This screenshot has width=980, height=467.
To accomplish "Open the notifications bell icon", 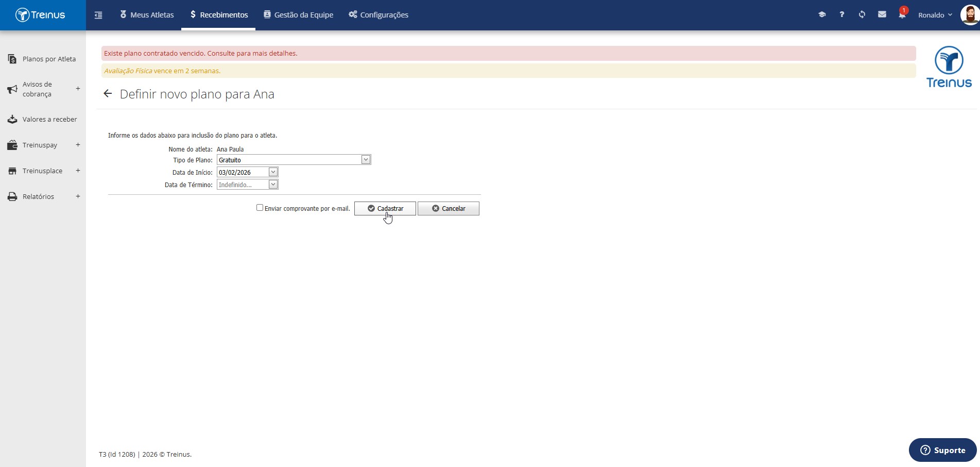I will 902,14.
